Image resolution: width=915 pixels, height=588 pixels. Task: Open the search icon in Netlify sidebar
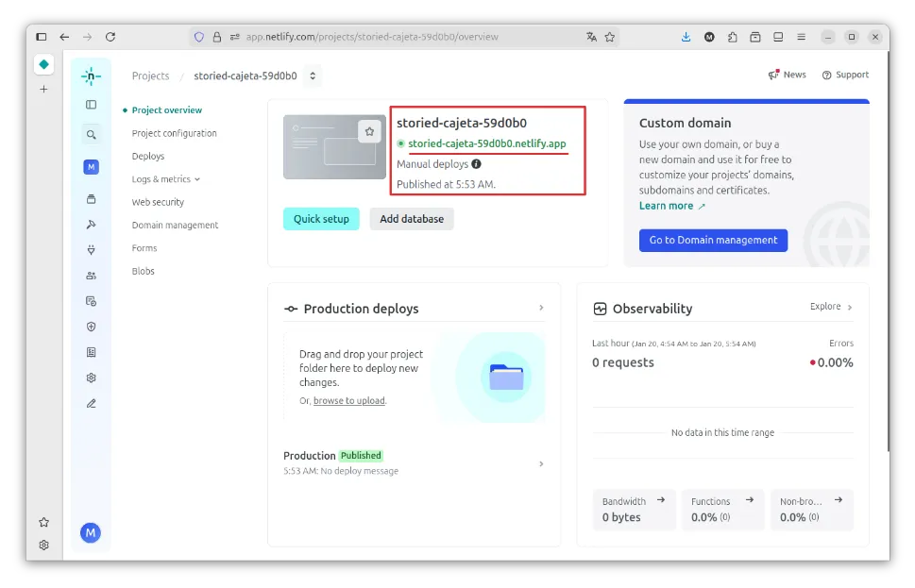(91, 135)
